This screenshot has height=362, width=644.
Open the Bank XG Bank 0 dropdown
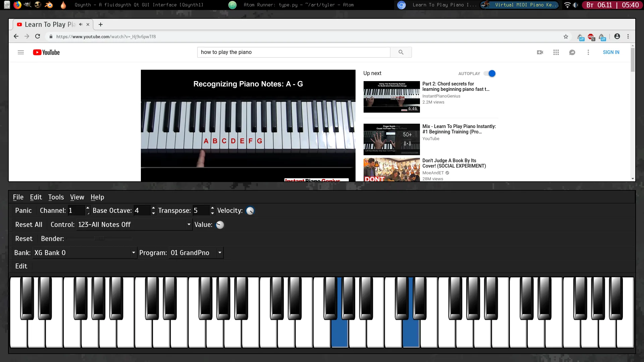pos(133,253)
